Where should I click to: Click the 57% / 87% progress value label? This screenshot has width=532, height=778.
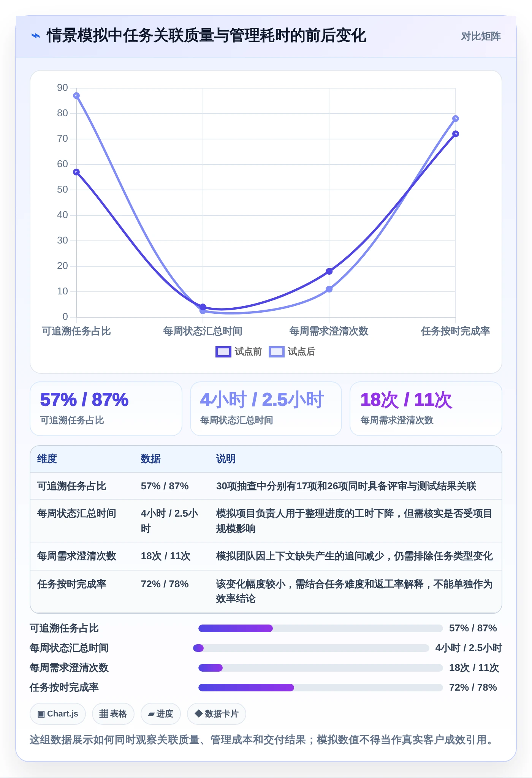tap(473, 628)
